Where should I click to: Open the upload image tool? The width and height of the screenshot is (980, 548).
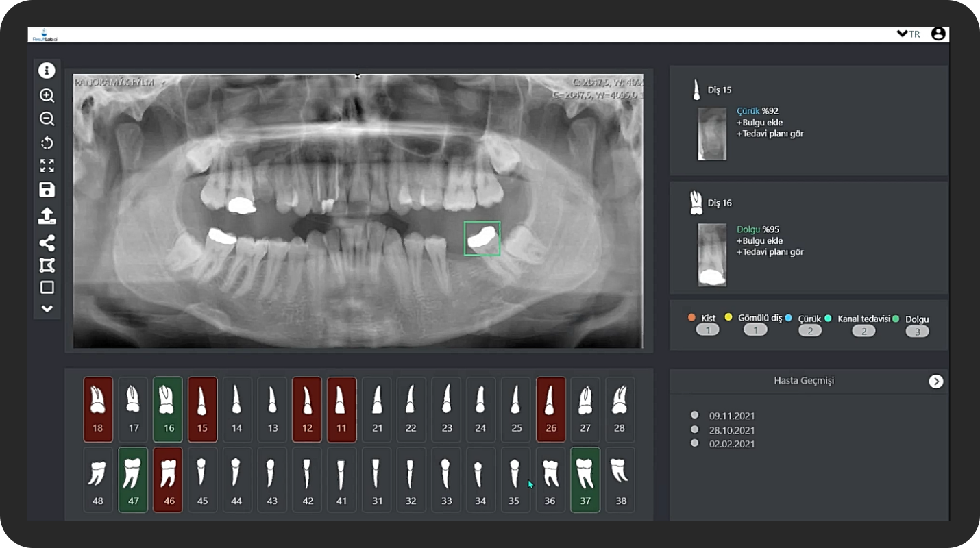tap(47, 214)
